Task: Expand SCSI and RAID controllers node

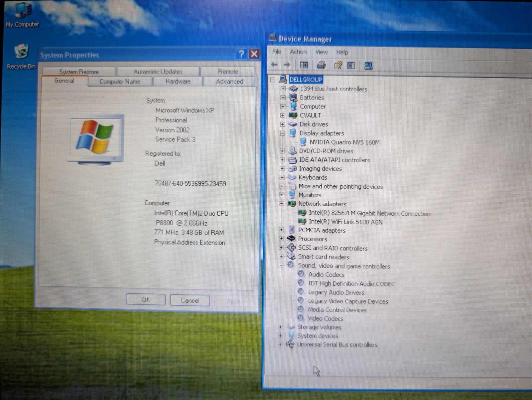Action: point(281,248)
